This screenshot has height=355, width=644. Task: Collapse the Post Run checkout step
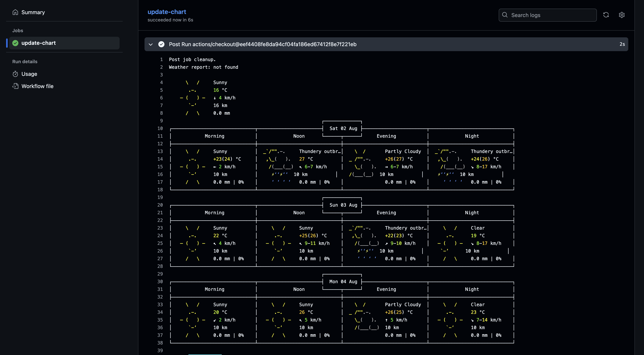coord(150,44)
